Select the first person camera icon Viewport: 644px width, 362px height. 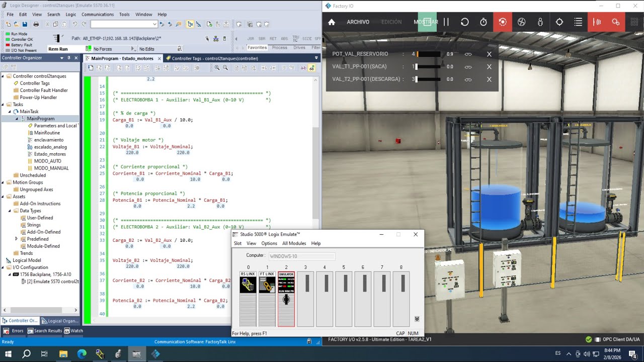pyautogui.click(x=540, y=22)
